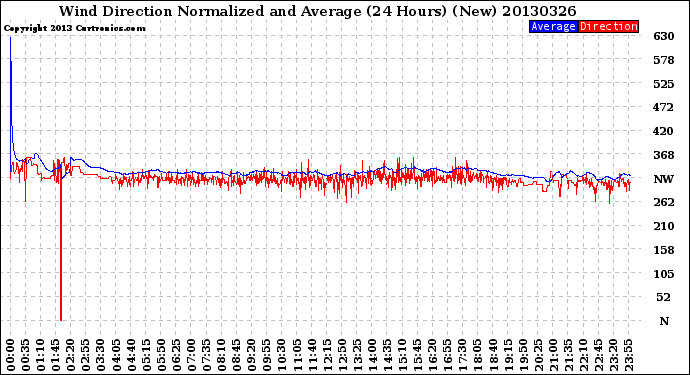Click the 19:15 time label
The height and width of the screenshot is (375, 690).
[508, 355]
